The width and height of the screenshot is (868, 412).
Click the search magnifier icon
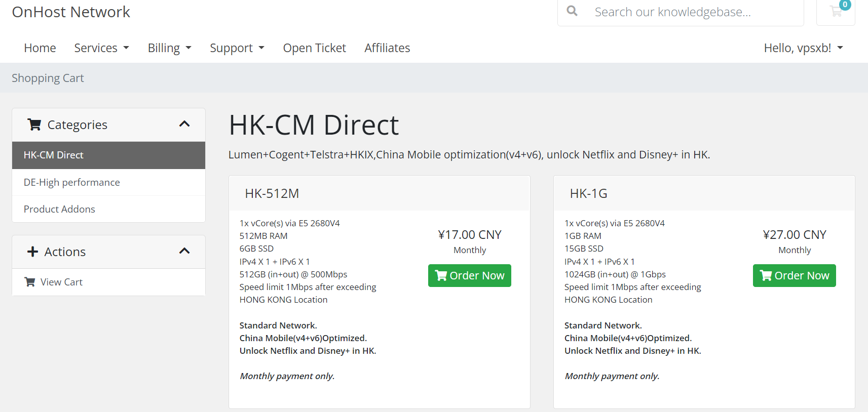pos(572,11)
